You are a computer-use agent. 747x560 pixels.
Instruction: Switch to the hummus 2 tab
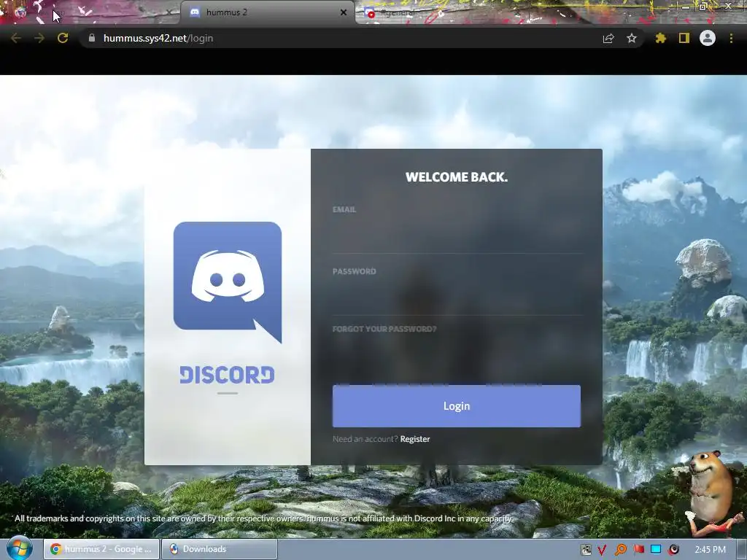267,12
